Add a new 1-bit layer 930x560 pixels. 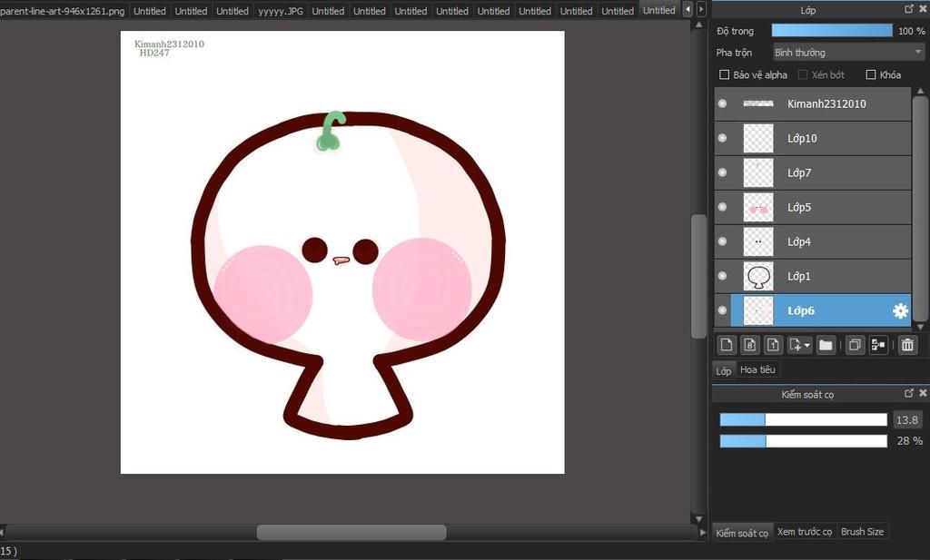click(x=773, y=345)
